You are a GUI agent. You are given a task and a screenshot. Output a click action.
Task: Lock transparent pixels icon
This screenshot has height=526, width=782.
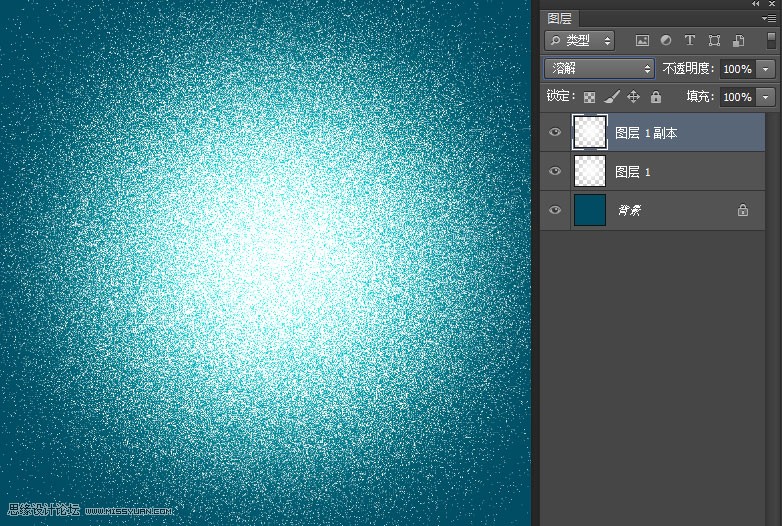(589, 97)
